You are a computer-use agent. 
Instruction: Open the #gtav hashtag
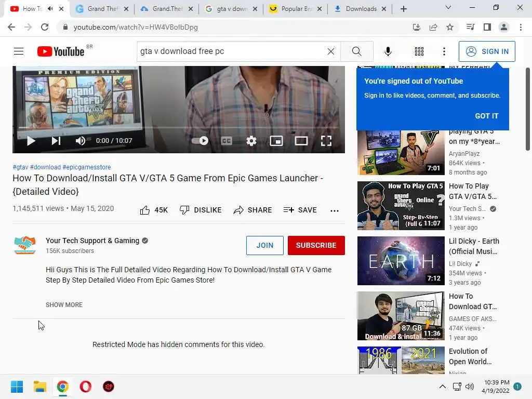pos(20,167)
